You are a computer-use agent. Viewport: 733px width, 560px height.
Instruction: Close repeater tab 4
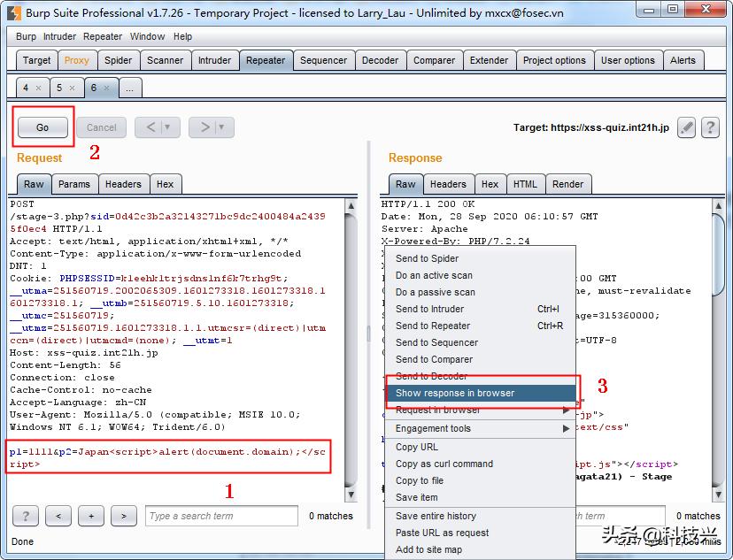38,88
